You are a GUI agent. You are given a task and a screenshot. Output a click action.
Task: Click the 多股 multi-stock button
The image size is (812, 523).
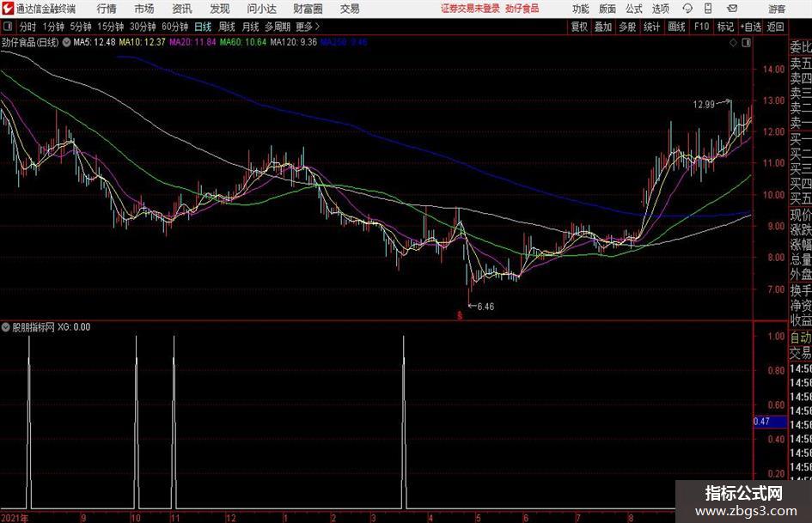627,27
